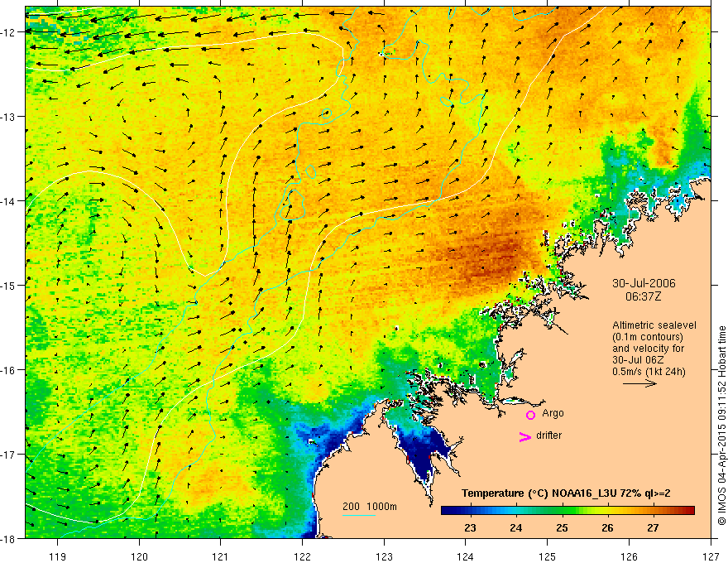This screenshot has height=563, width=728.
Task: Click the color bar label 25
Action: (562, 527)
